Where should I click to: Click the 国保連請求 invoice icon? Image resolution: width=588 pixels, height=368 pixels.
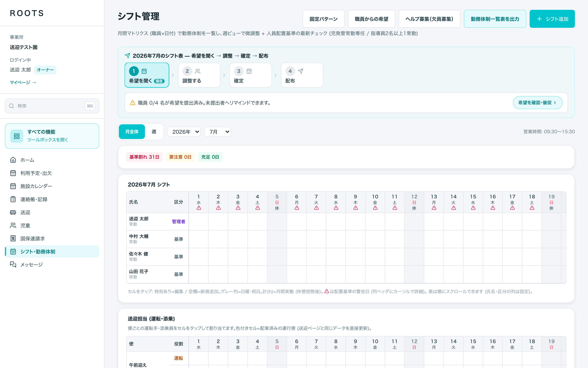[x=13, y=239]
